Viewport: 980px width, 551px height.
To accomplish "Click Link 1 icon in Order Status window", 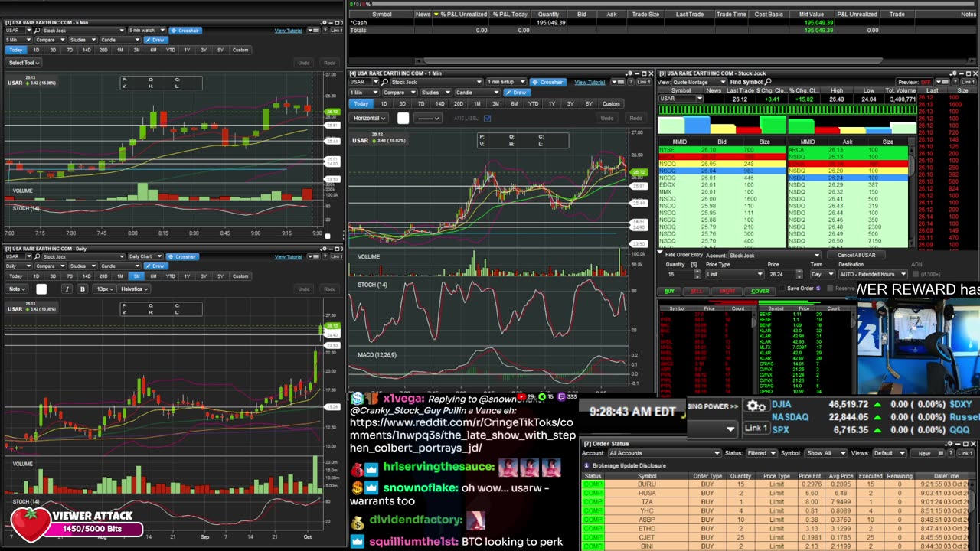I will click(x=965, y=453).
